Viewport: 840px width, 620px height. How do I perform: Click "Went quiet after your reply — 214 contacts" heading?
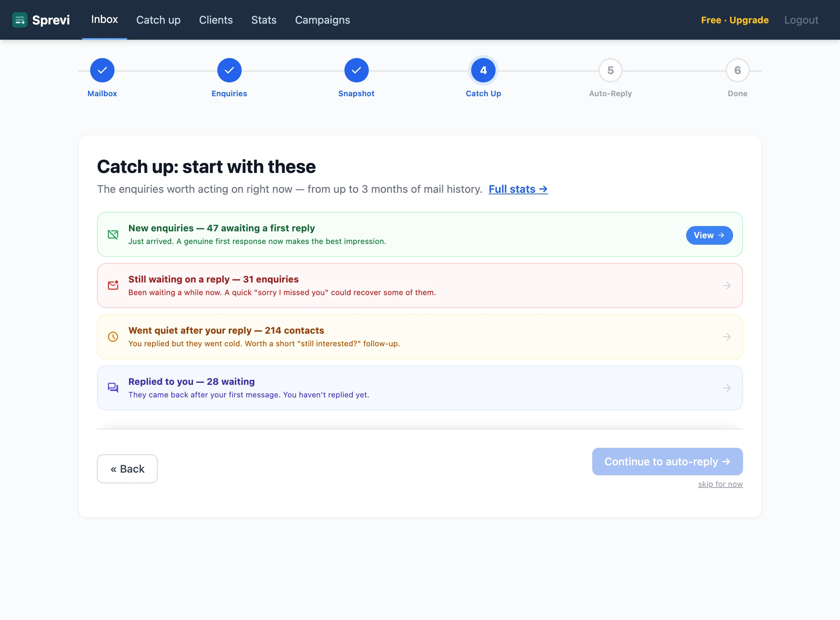point(226,330)
